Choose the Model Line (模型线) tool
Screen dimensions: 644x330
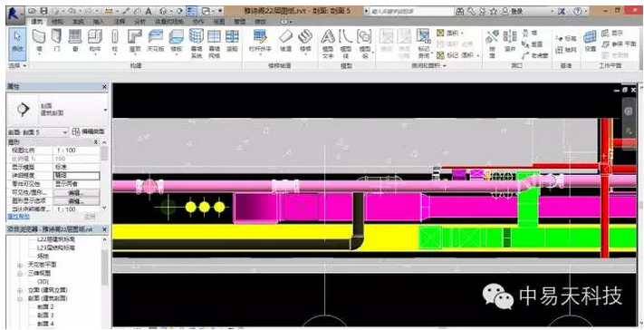[346, 44]
